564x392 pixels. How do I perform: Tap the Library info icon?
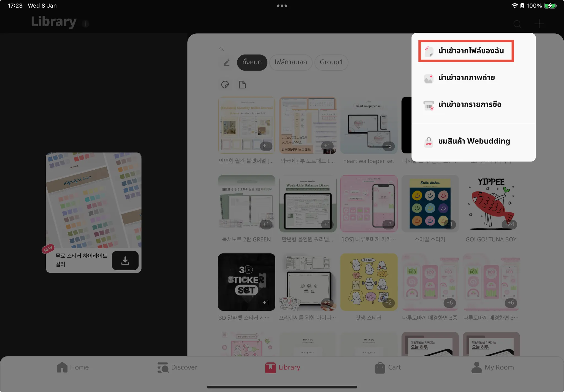coord(85,24)
